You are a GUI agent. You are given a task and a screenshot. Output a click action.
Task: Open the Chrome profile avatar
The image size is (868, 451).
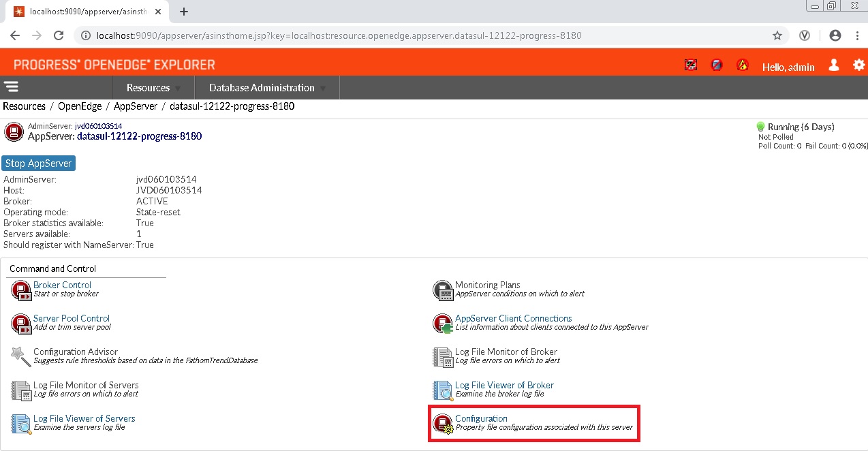coord(835,35)
